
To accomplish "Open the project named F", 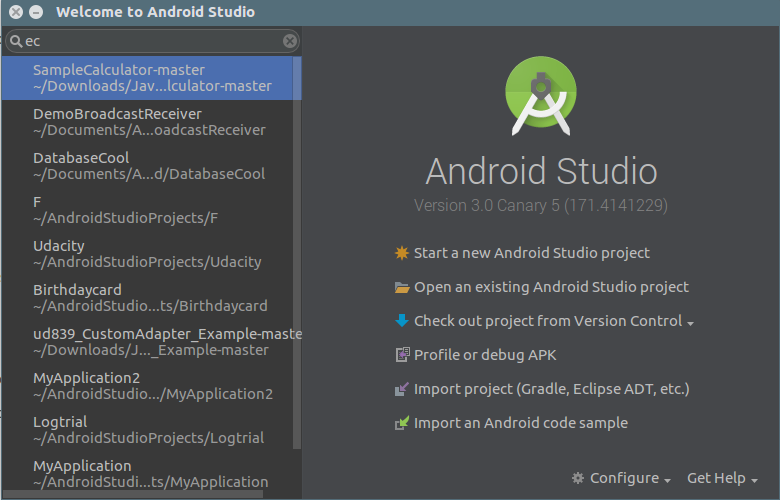I will [148, 209].
